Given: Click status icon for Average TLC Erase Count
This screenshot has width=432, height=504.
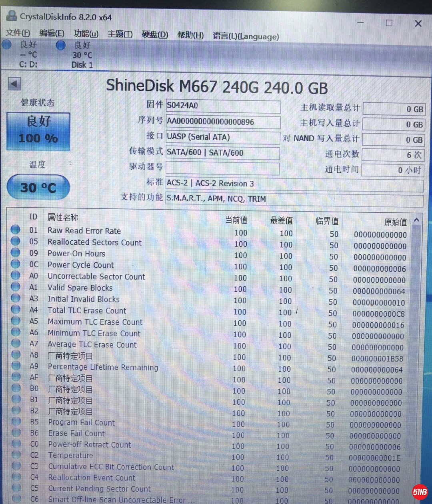Looking at the screenshot, I should [x=16, y=343].
